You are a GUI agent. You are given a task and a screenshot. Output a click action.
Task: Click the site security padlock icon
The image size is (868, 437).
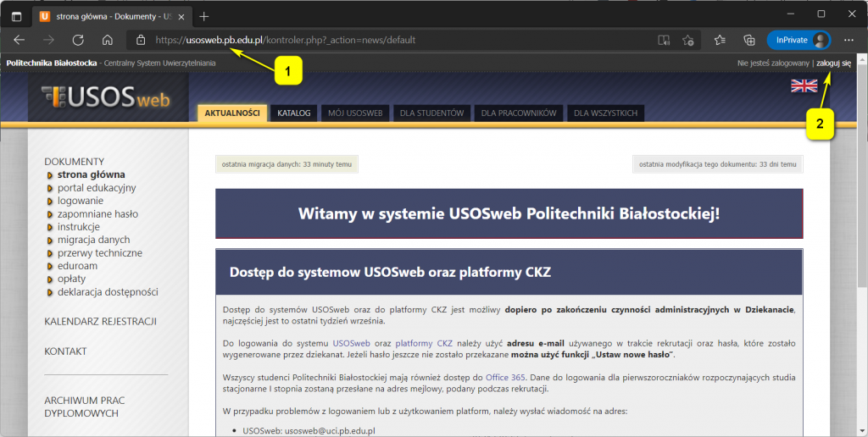click(142, 40)
